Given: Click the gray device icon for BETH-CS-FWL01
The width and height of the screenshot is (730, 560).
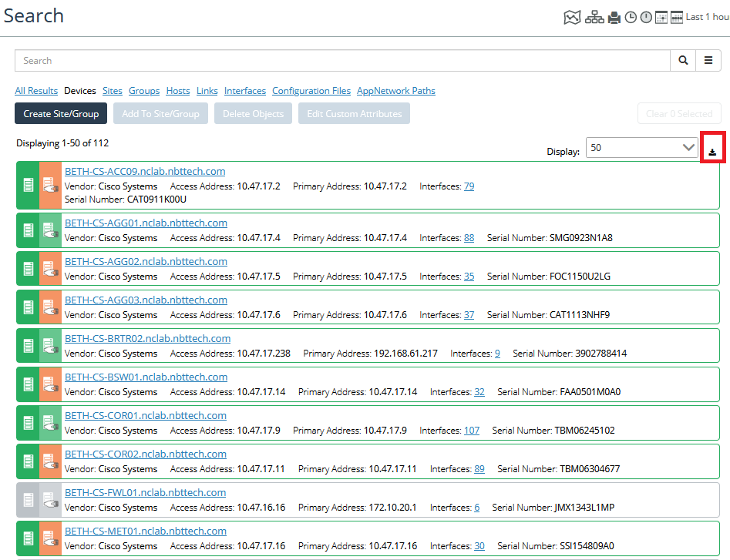Looking at the screenshot, I should (28, 500).
